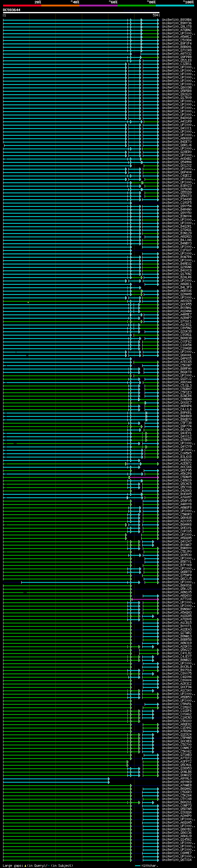This screenshot has width=197, height=868.
Task: Open hit UniRef100_Q9LXT8
Action: [177, 26]
